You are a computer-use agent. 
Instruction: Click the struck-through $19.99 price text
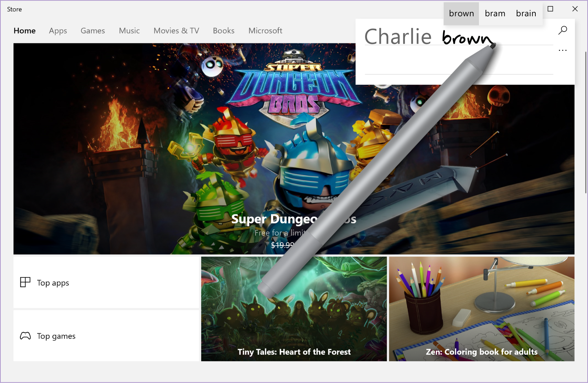click(x=282, y=245)
